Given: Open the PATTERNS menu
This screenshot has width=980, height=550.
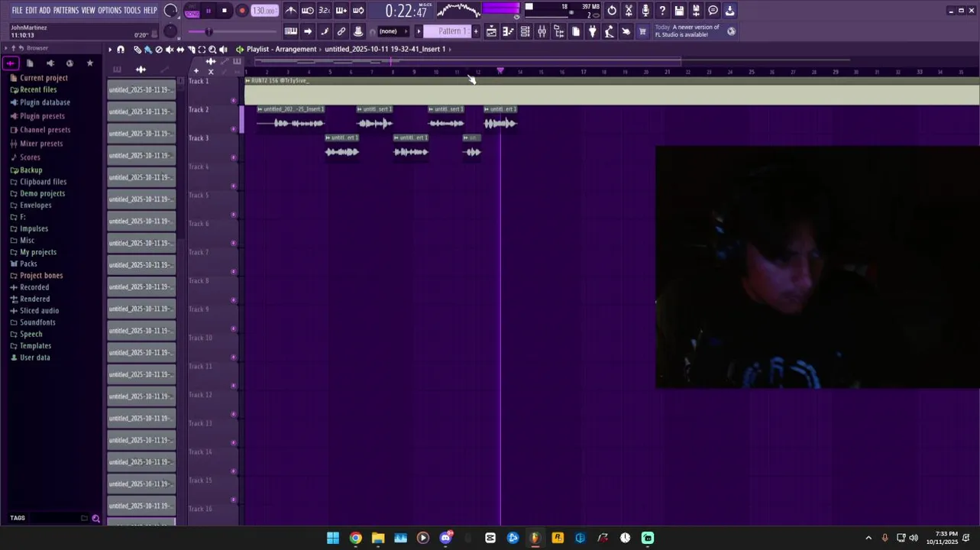Looking at the screenshot, I should (66, 10).
